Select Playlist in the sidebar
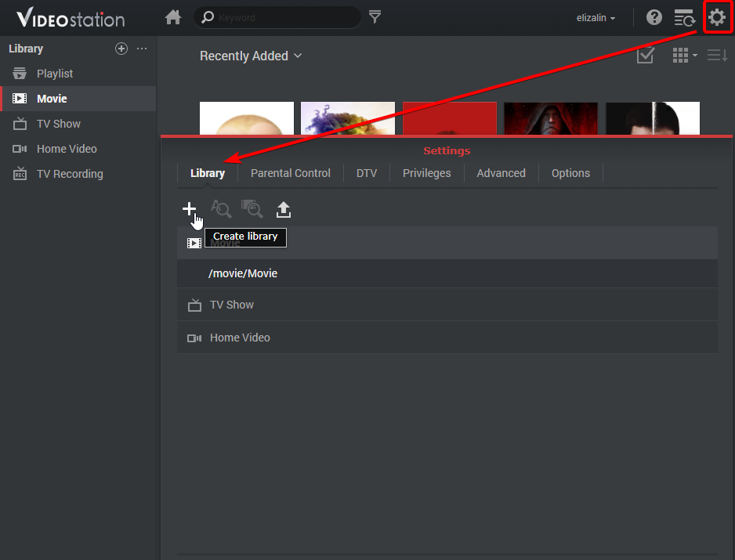This screenshot has height=560, width=735. pyautogui.click(x=78, y=74)
